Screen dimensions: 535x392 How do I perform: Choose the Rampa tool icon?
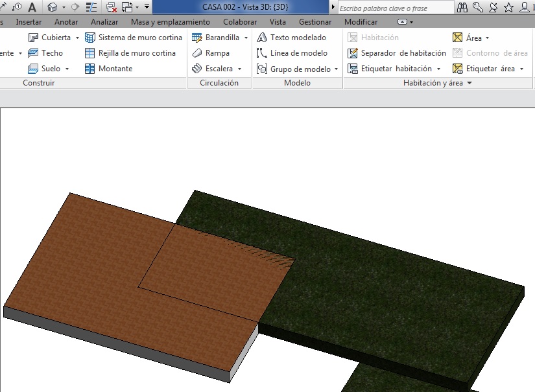197,53
